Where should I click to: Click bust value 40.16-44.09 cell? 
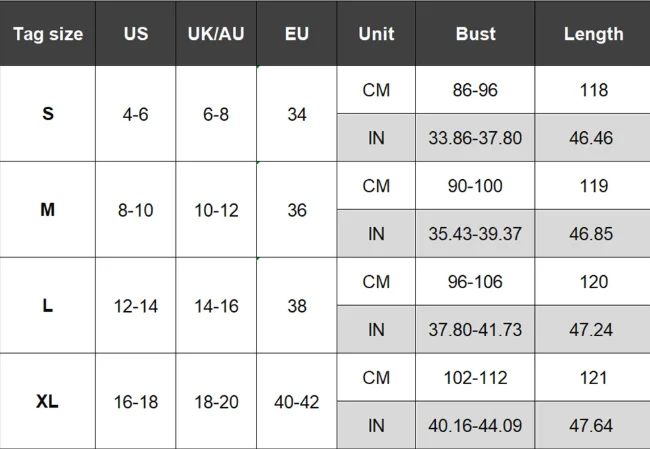[475, 426]
